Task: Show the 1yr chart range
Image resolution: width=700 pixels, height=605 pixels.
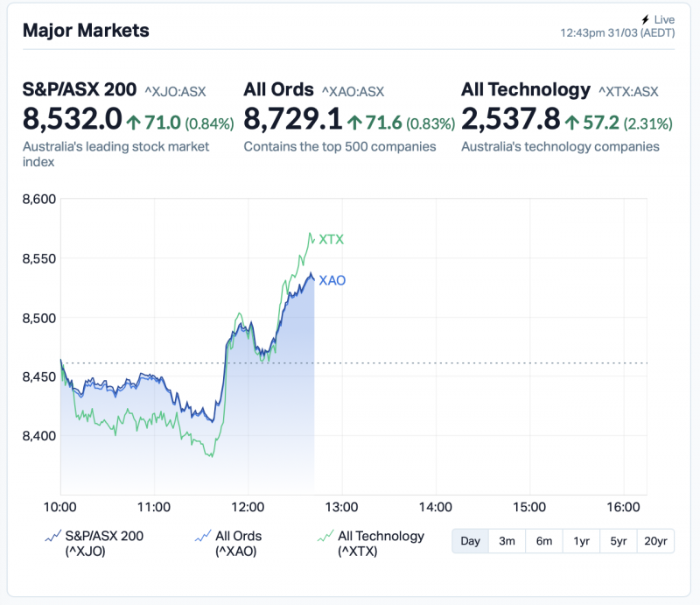Action: [x=581, y=541]
